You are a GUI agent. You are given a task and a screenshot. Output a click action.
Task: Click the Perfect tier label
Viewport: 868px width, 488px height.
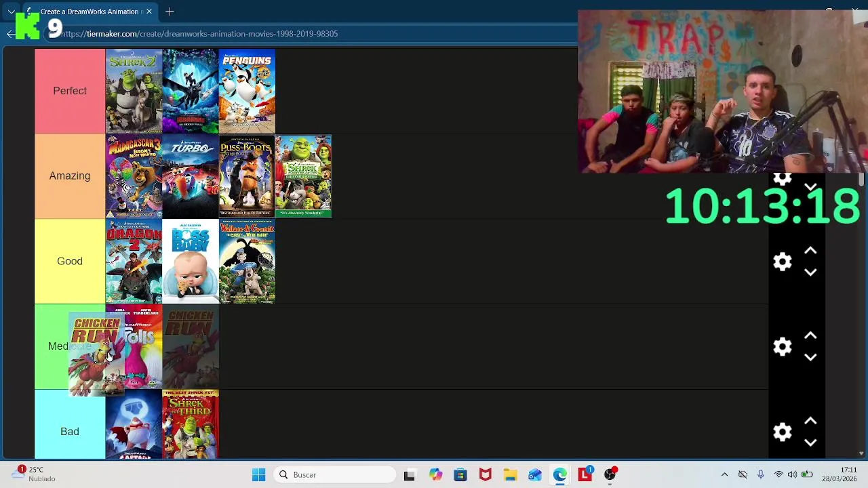tap(70, 91)
